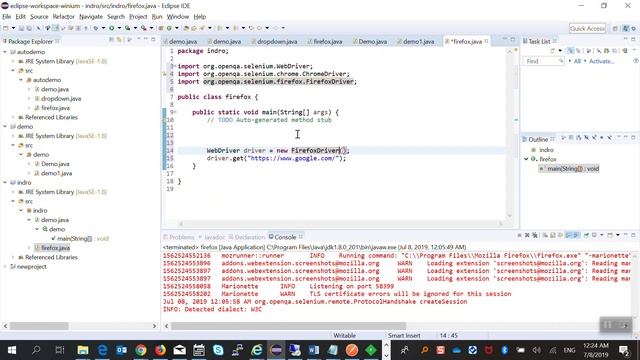
Task: Close the active *firefox.java editor tab
Action: [x=487, y=41]
